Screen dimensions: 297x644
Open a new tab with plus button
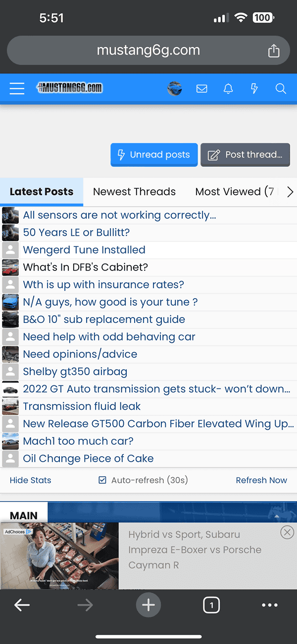[x=148, y=605]
